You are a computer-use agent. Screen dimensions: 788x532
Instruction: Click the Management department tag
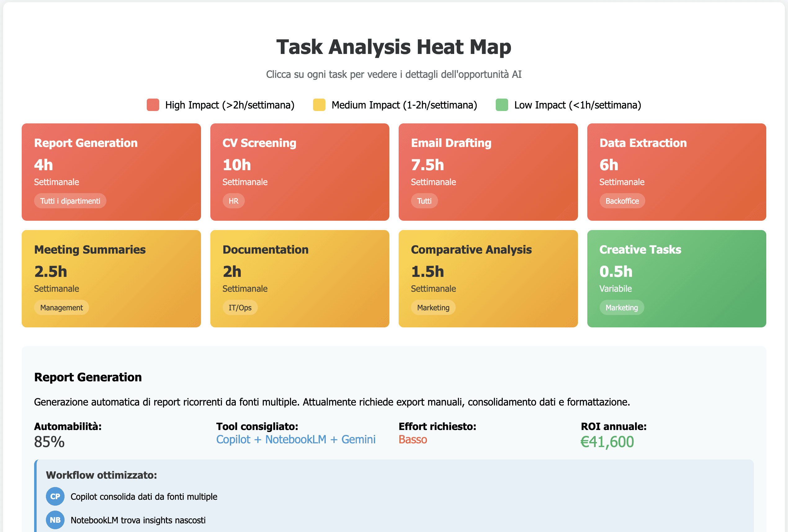[x=61, y=308]
